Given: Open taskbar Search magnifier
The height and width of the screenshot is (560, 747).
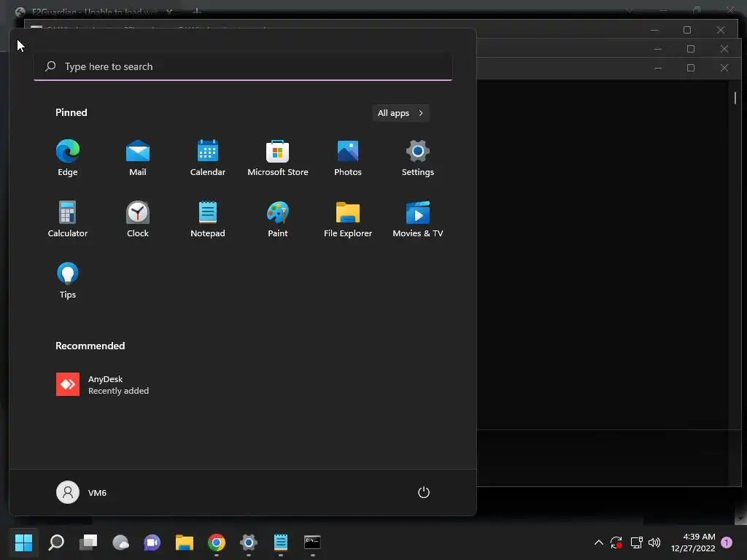Looking at the screenshot, I should coord(56,542).
